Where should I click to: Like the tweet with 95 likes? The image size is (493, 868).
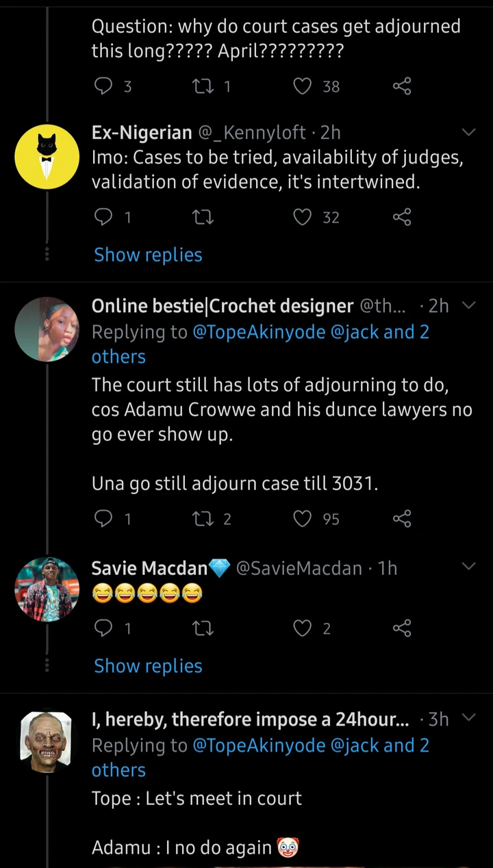tap(303, 519)
